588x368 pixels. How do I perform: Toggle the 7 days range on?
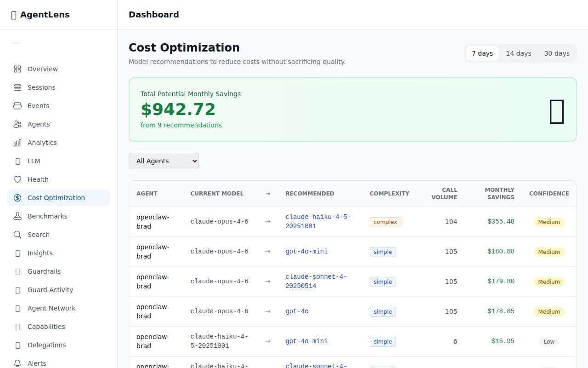(482, 53)
